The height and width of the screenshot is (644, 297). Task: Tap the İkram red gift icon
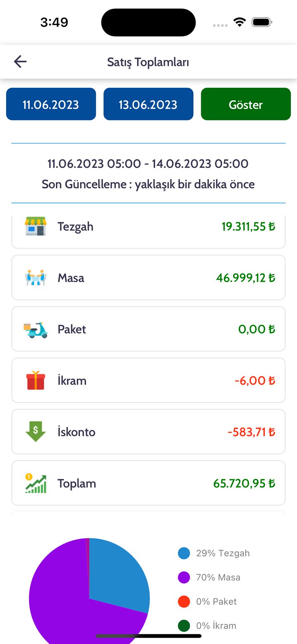pos(35,380)
